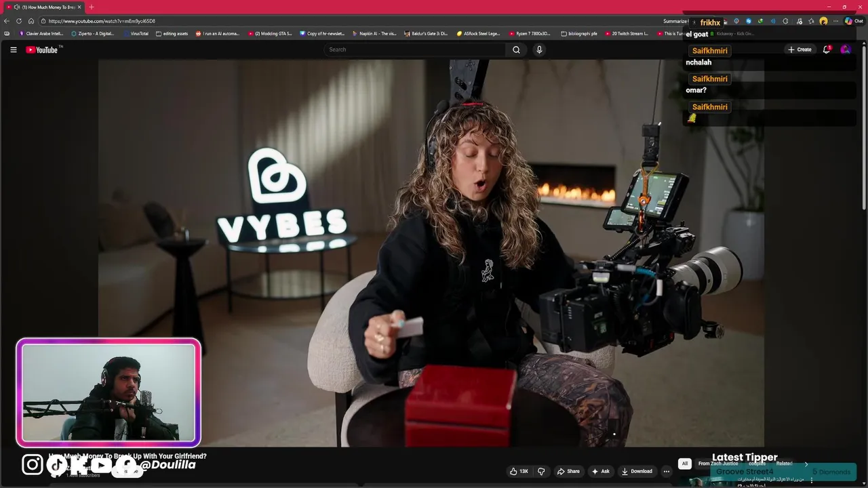Open Ryzen 7 7800x3D bookmark
The height and width of the screenshot is (488, 868).
pyautogui.click(x=531, y=33)
